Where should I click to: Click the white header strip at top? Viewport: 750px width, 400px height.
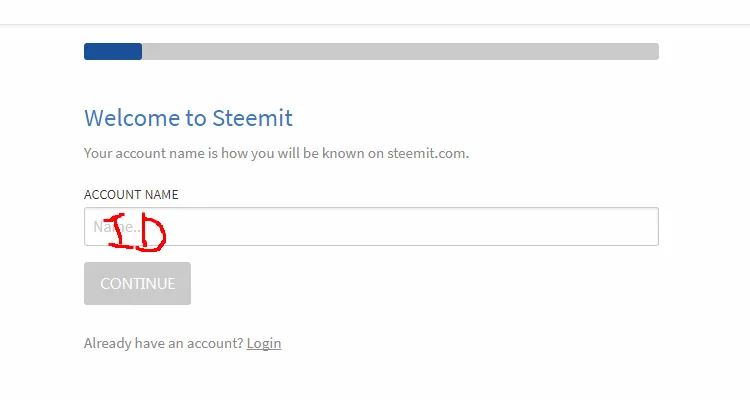coord(375,11)
